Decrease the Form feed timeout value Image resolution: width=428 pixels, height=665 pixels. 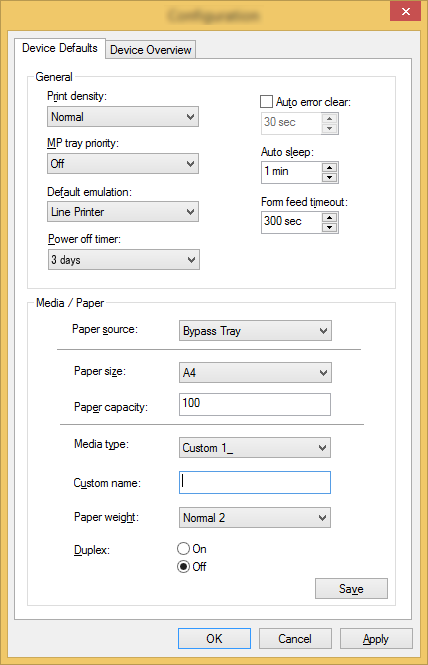330,227
